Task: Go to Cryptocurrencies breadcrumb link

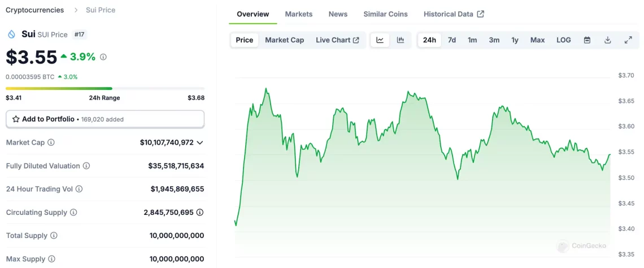Action: pyautogui.click(x=34, y=10)
